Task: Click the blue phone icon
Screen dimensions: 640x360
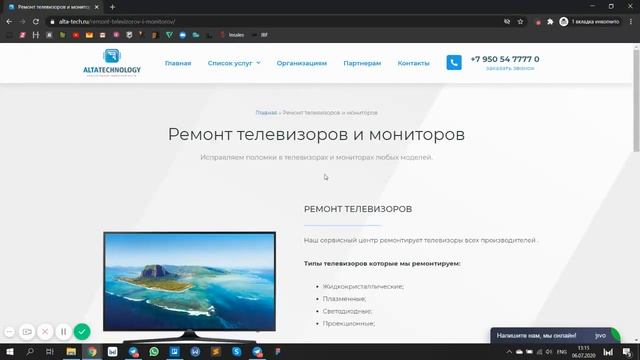Action: pos(454,62)
